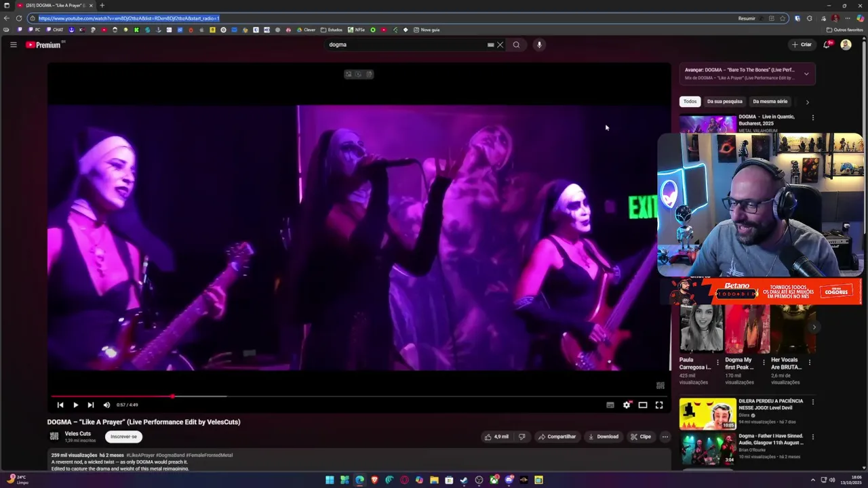Open options menu for 'Dogma My first Peak' short
868x488 pixels.
[764, 363]
